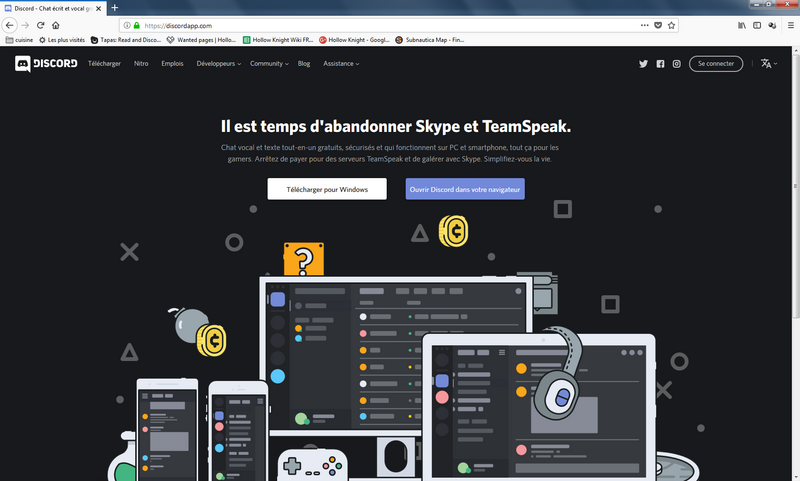
Task: Open the Firefox library icon
Action: [742, 25]
